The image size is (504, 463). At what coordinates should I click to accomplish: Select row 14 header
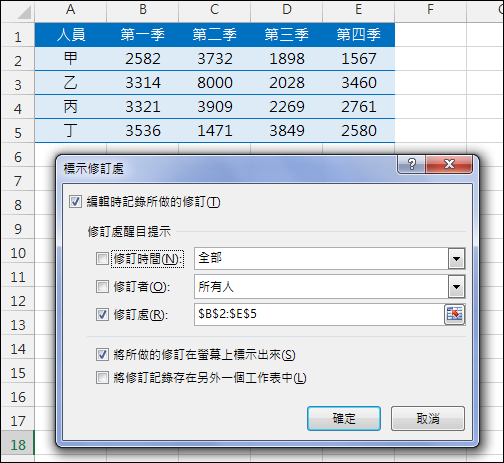(x=18, y=347)
